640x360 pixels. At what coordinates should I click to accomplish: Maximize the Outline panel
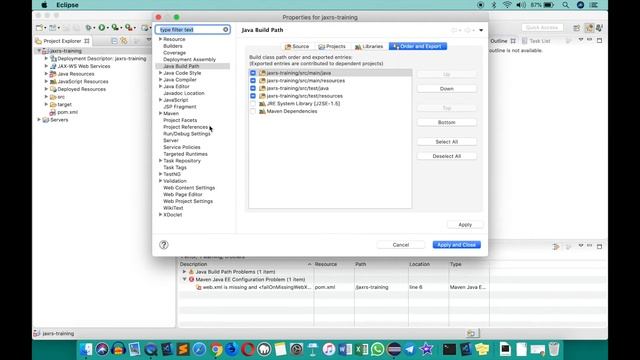pyautogui.click(x=599, y=40)
